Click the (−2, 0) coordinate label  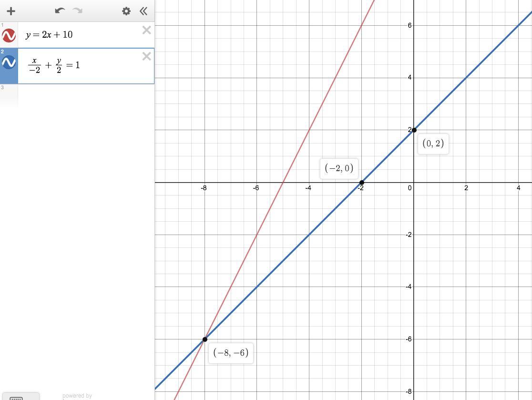(339, 168)
